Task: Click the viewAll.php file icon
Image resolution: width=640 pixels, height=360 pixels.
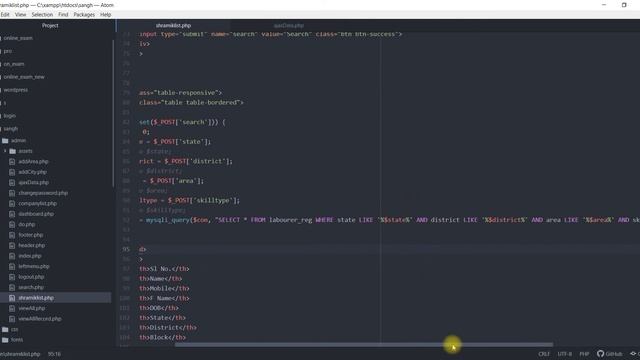Action: (x=12, y=309)
